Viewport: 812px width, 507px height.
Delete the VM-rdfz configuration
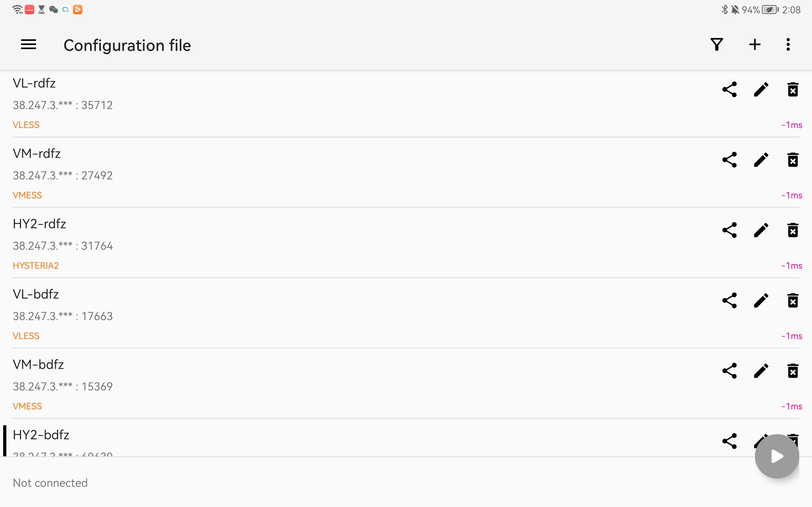[793, 160]
